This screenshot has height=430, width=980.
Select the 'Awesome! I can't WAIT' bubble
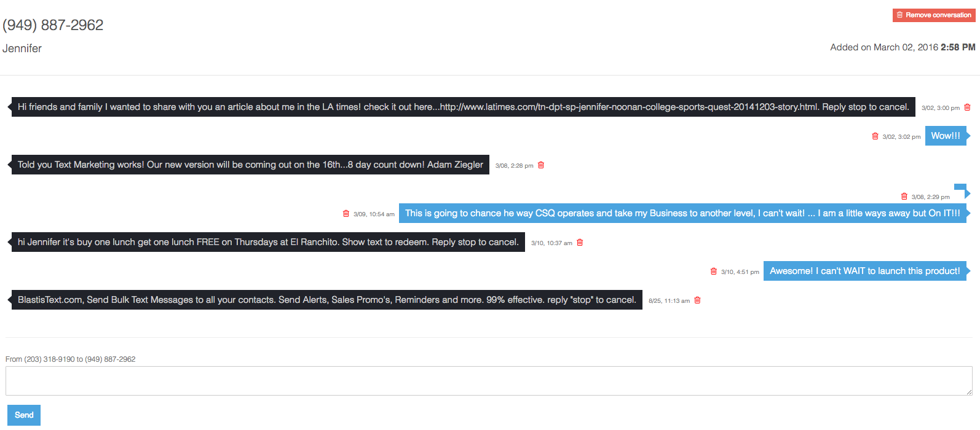pos(864,271)
